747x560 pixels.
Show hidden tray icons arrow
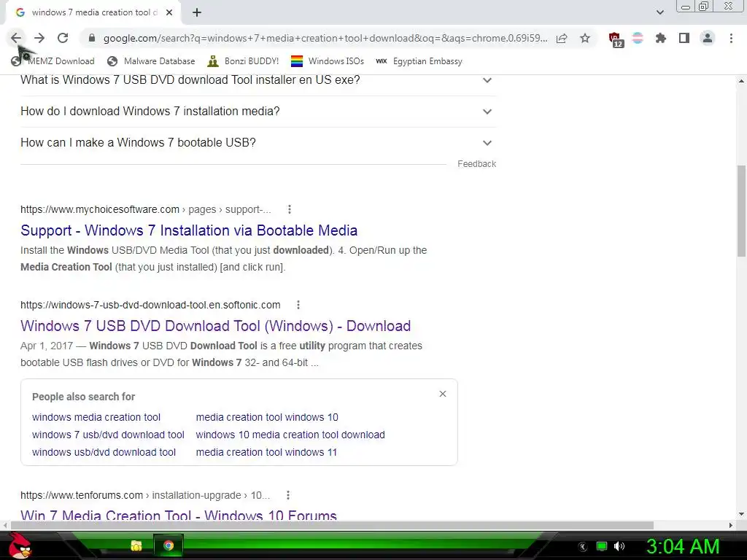583,547
